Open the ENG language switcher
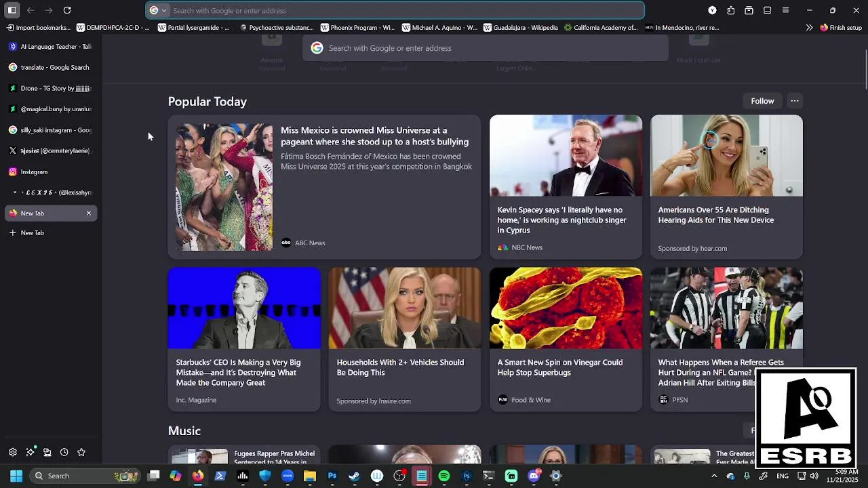 tap(783, 476)
